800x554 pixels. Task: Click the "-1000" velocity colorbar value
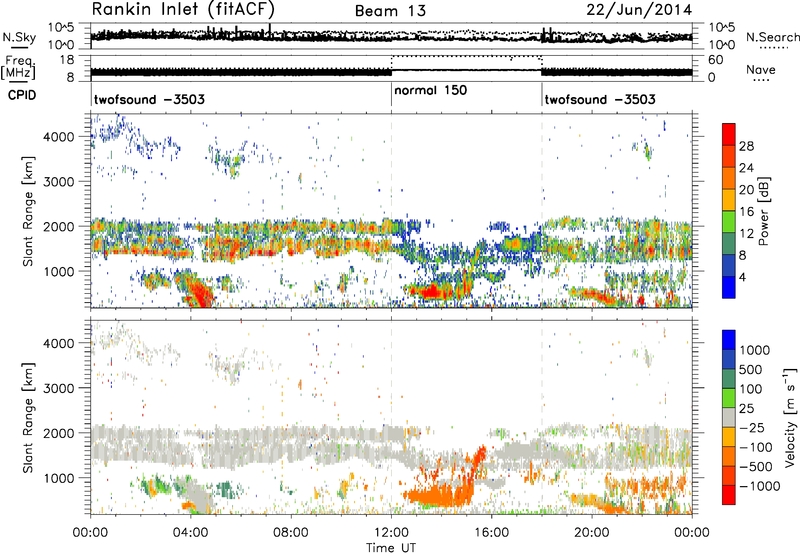pyautogui.click(x=760, y=486)
